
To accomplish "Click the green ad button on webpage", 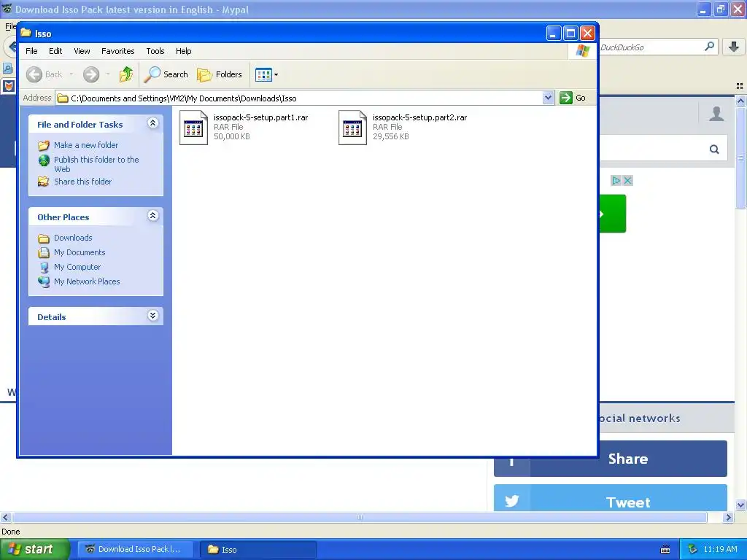I will click(613, 214).
